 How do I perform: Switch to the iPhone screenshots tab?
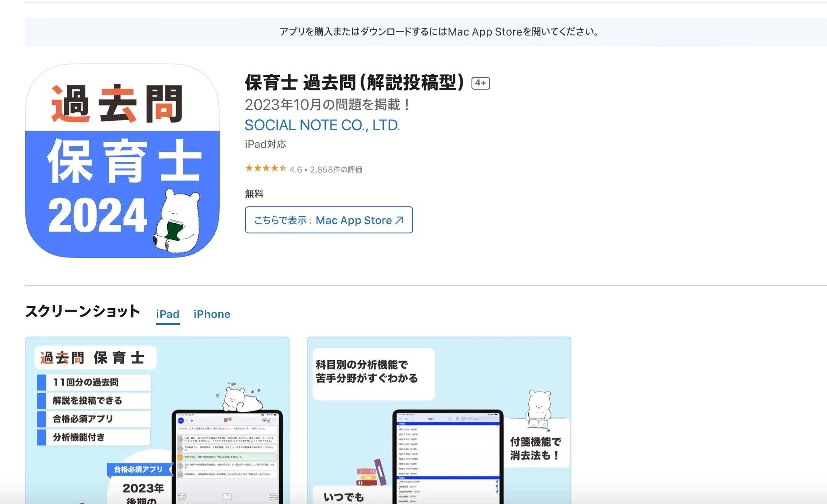point(212,314)
